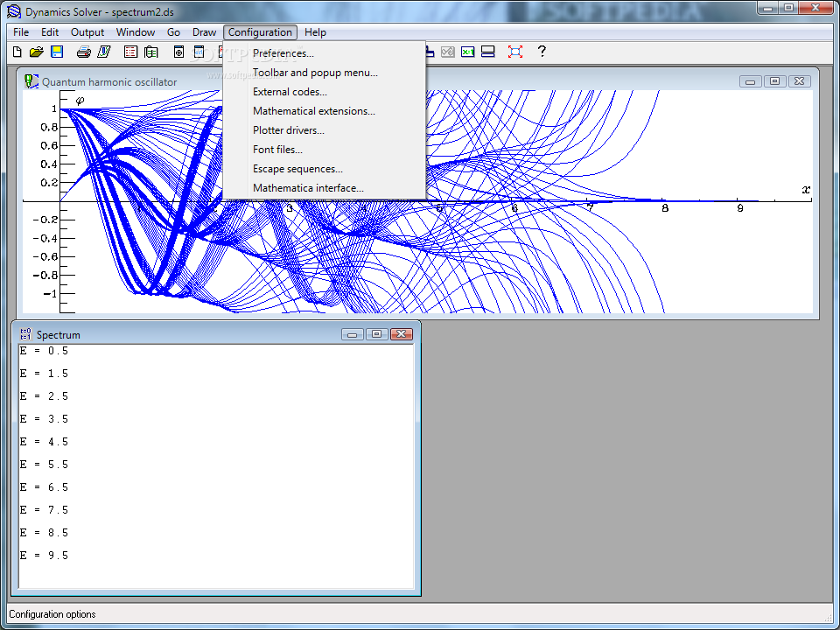
Task: Click the Dynamics Solver title bar icon
Action: pos(14,11)
